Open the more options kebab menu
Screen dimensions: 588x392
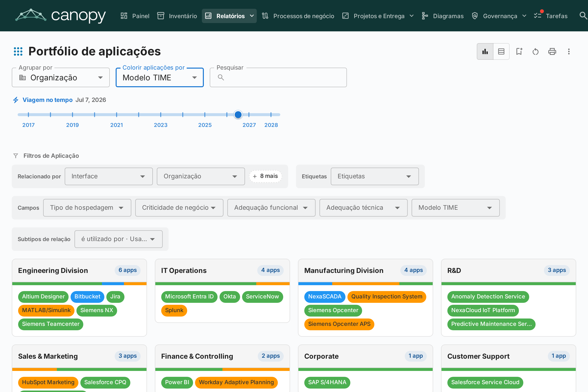pyautogui.click(x=569, y=51)
